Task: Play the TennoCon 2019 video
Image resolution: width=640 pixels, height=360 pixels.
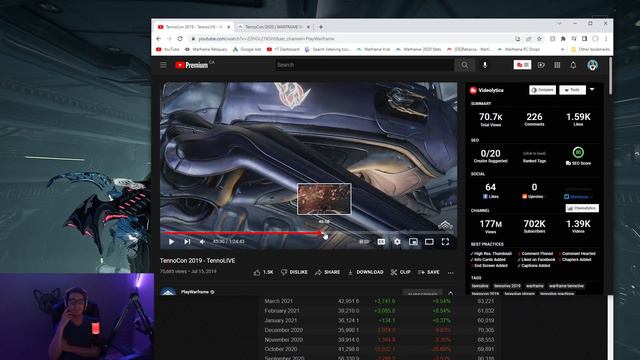Action: click(x=171, y=242)
